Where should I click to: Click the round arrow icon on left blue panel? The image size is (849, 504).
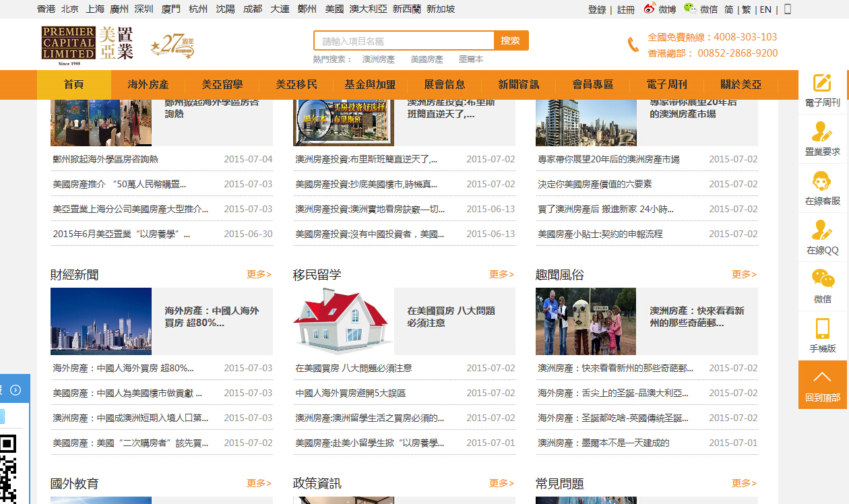pyautogui.click(x=15, y=390)
